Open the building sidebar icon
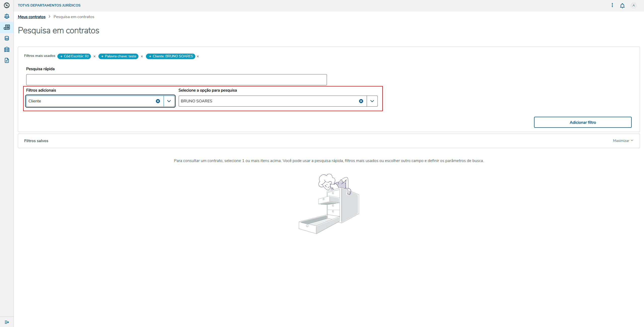This screenshot has width=644, height=327. tap(7, 49)
